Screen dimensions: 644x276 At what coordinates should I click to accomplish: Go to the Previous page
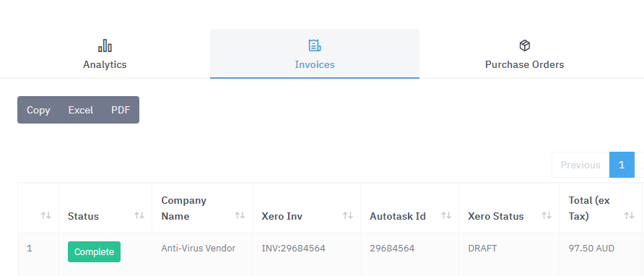click(x=580, y=165)
